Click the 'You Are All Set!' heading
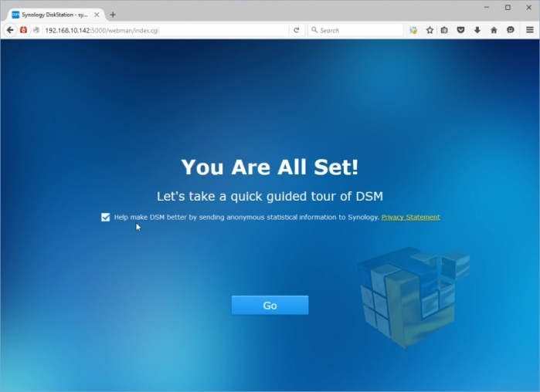The image size is (540, 392). pos(270,167)
